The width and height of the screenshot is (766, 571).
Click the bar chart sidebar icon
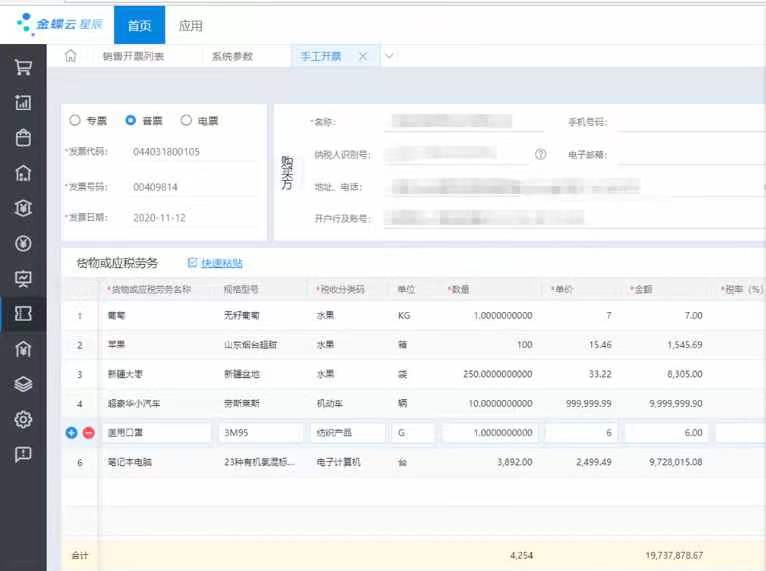pyautogui.click(x=23, y=102)
